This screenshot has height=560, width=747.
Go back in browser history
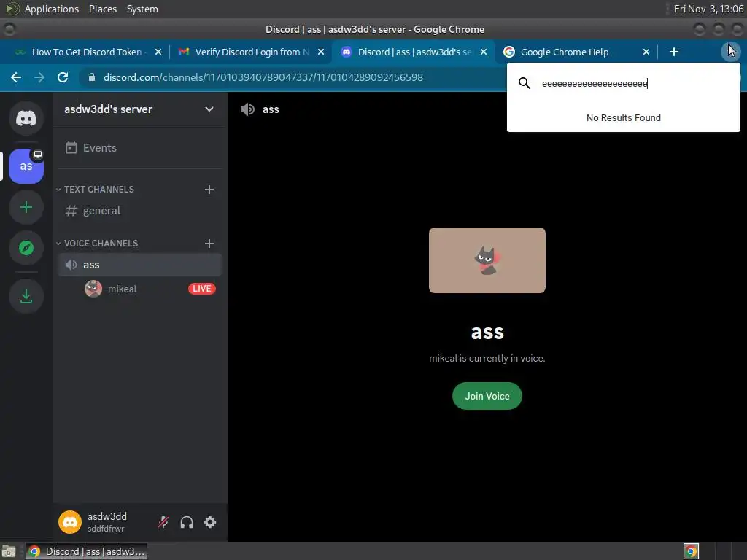tap(16, 77)
